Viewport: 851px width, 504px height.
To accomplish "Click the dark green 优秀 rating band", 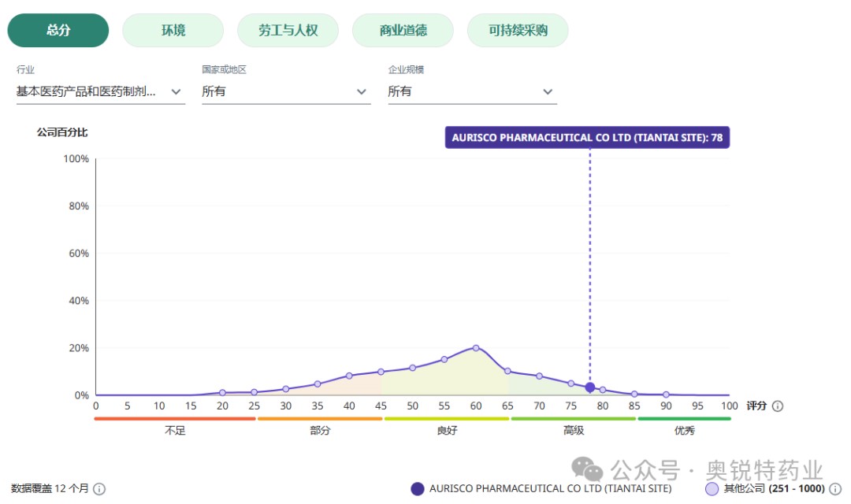I will point(684,419).
